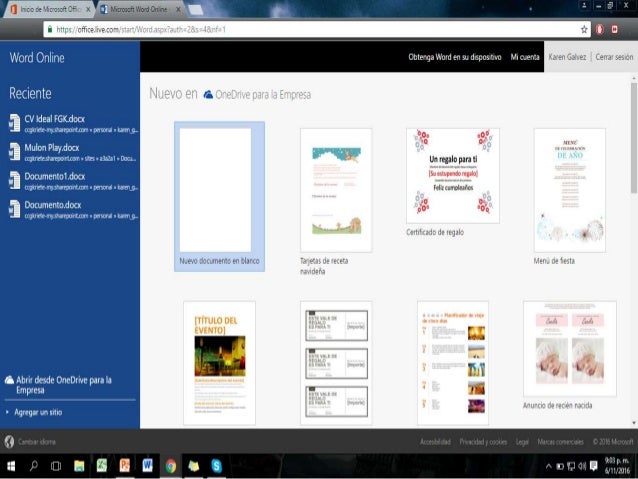Open the Windows Start menu
This screenshot has width=638, height=479.
11,466
